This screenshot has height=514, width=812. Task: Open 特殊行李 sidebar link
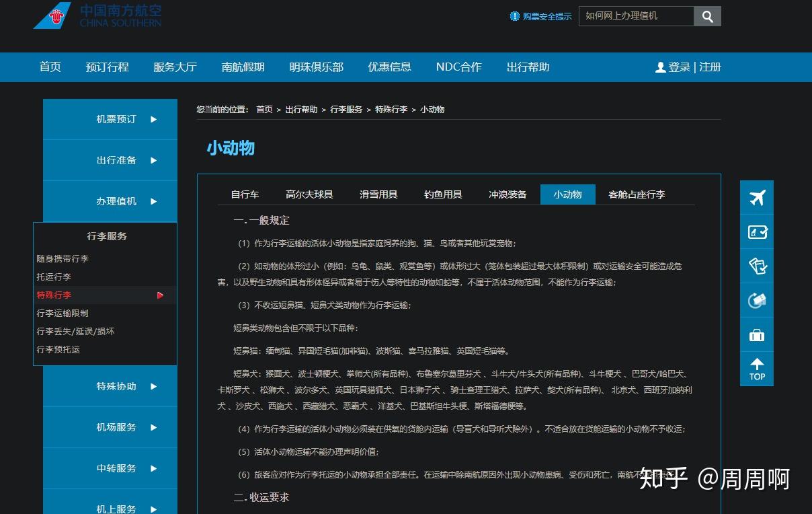[x=54, y=295]
